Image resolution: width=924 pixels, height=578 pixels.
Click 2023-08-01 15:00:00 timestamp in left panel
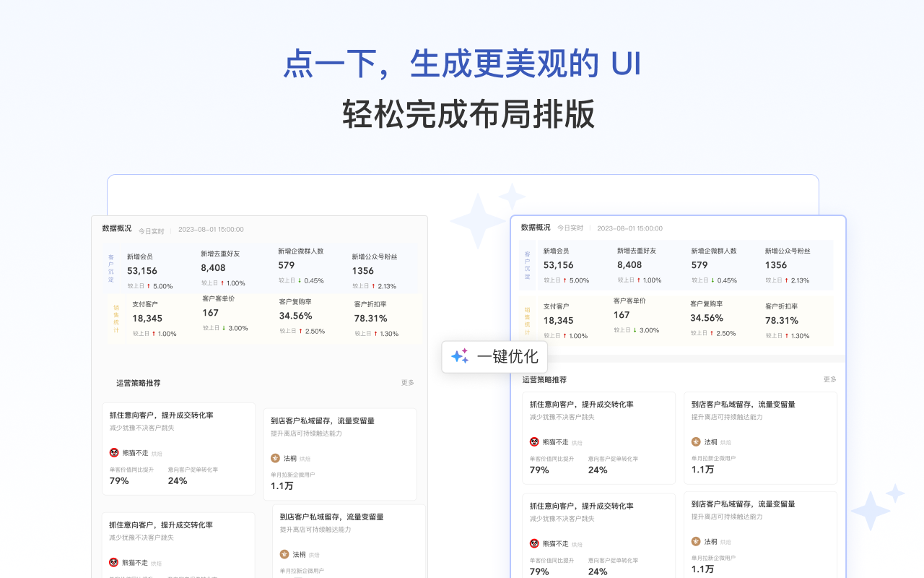click(211, 230)
